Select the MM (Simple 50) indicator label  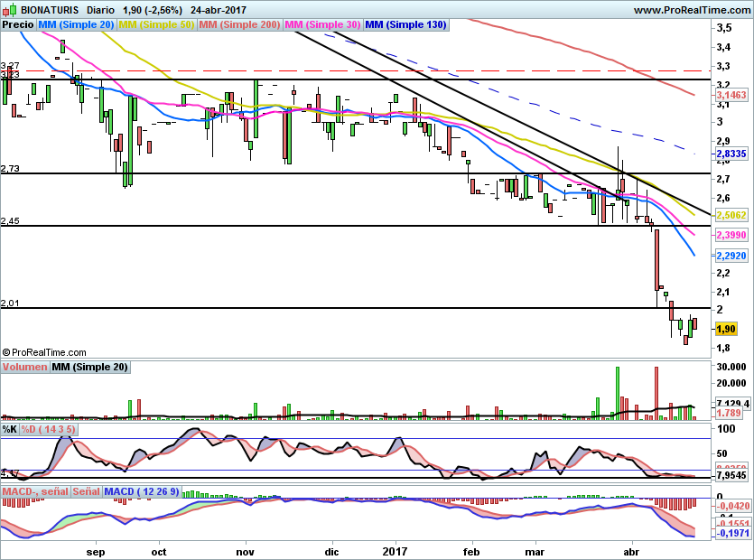tap(156, 25)
